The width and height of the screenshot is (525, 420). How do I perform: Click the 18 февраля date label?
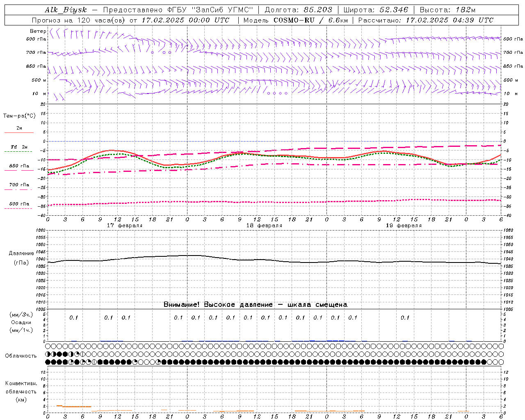point(264,226)
